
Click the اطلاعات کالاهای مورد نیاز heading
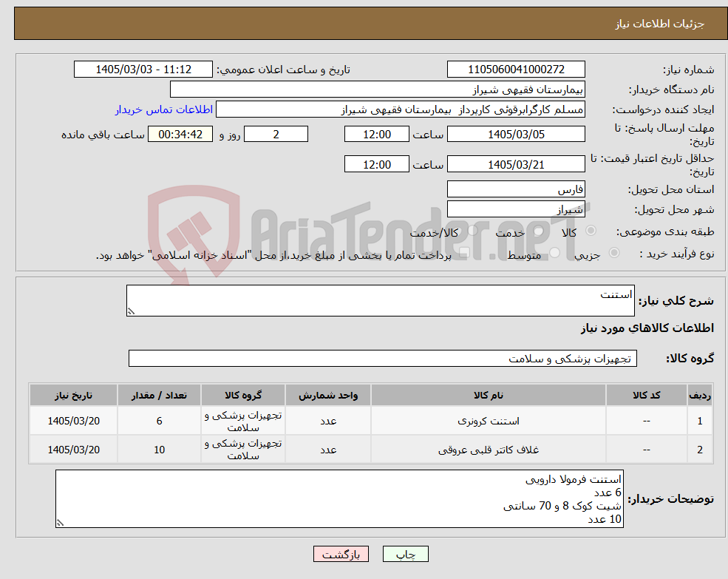click(647, 328)
